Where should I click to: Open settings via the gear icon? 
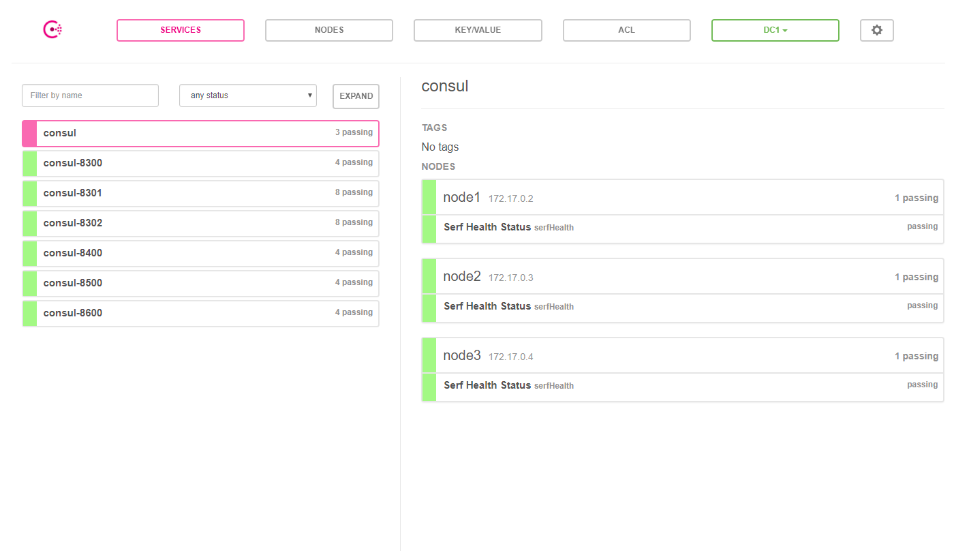876,30
